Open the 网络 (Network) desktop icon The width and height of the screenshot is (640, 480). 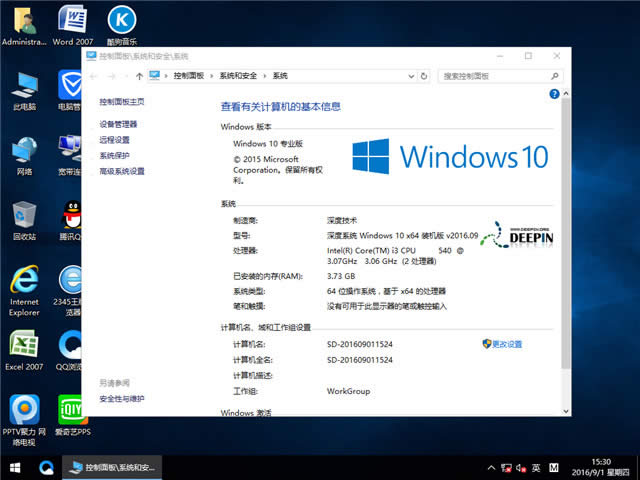(x=24, y=152)
